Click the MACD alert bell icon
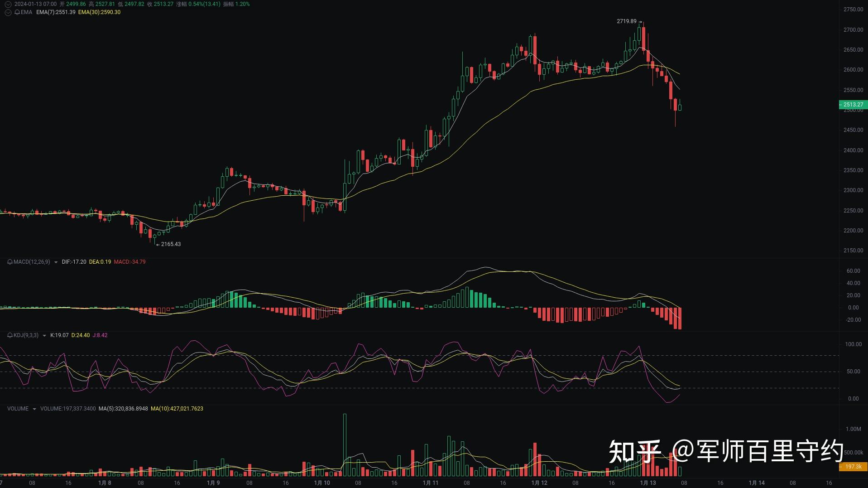This screenshot has height=488, width=868. [10, 262]
